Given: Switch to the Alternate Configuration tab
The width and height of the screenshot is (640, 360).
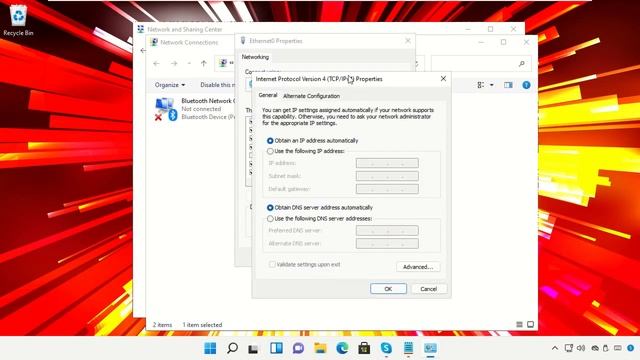Looking at the screenshot, I should [311, 96].
